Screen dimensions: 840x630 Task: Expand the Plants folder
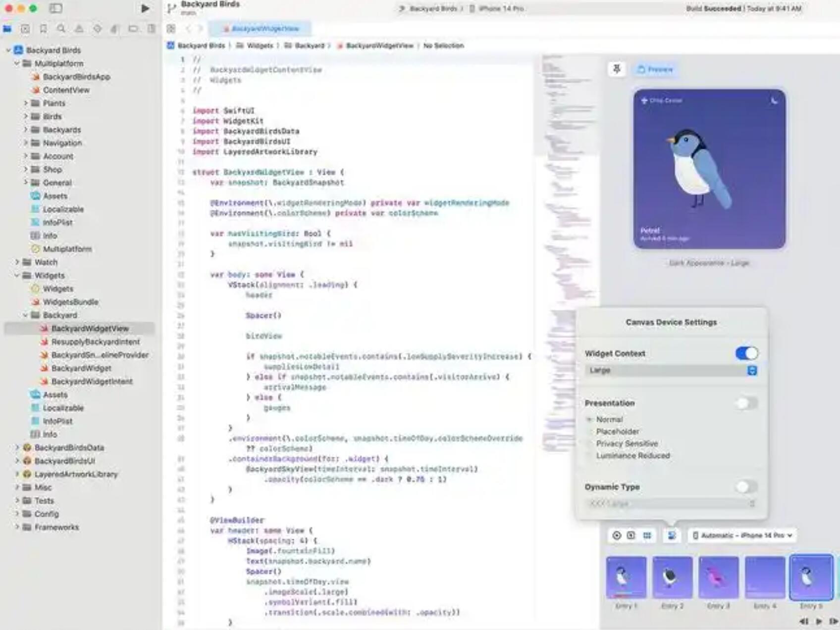[26, 103]
